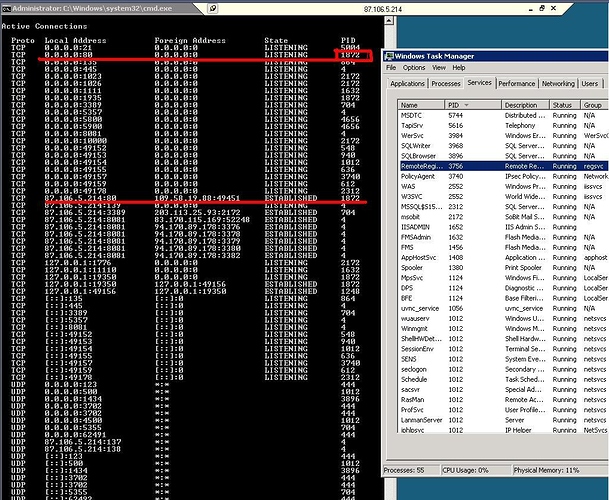This screenshot has height=500, width=609.
Task: Select the highlighted RemoteRegi... service row
Action: click(503, 166)
